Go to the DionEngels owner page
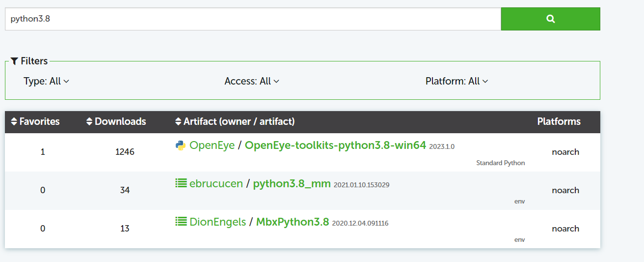 pyautogui.click(x=217, y=222)
